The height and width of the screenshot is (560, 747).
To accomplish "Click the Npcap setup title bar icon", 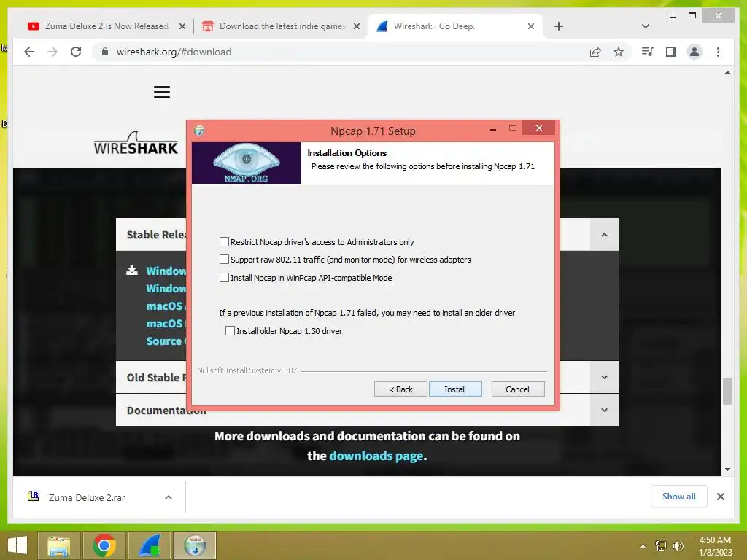I will click(199, 131).
